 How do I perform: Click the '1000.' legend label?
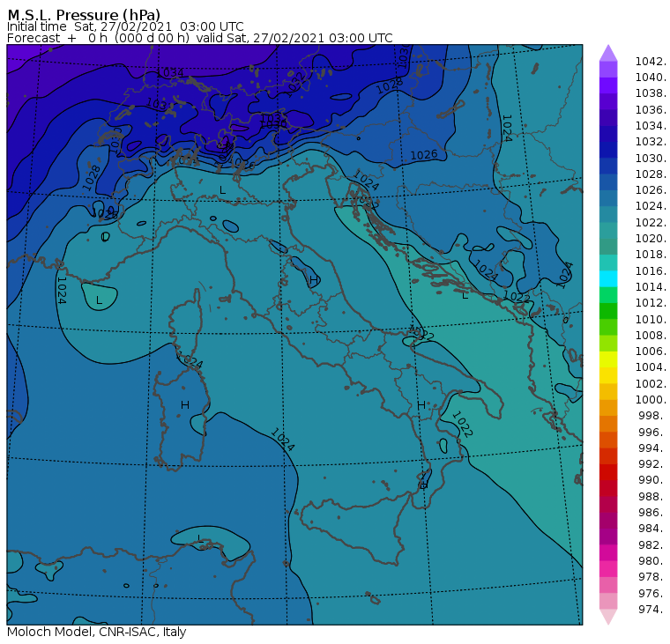(651, 399)
